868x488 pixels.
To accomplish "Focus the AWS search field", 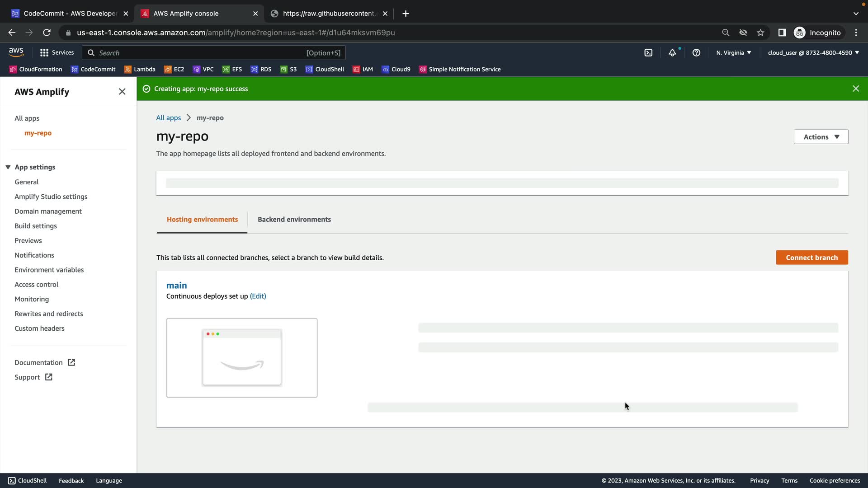I will (x=199, y=53).
